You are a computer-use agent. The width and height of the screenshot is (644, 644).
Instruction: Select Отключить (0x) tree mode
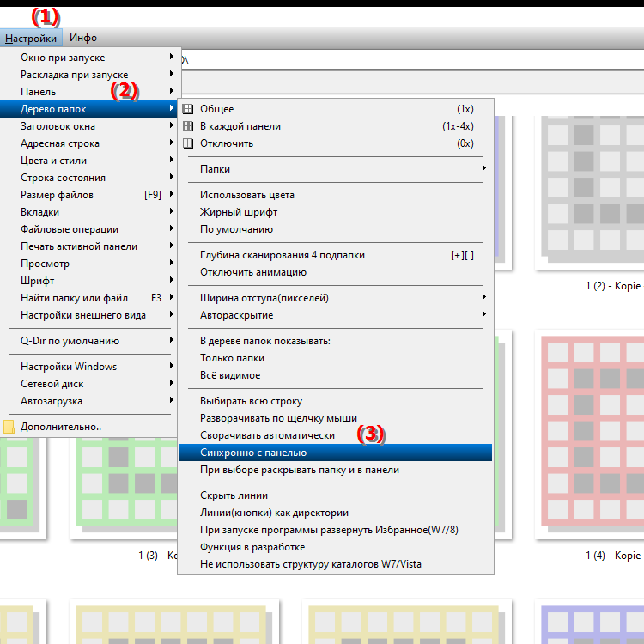point(336,143)
